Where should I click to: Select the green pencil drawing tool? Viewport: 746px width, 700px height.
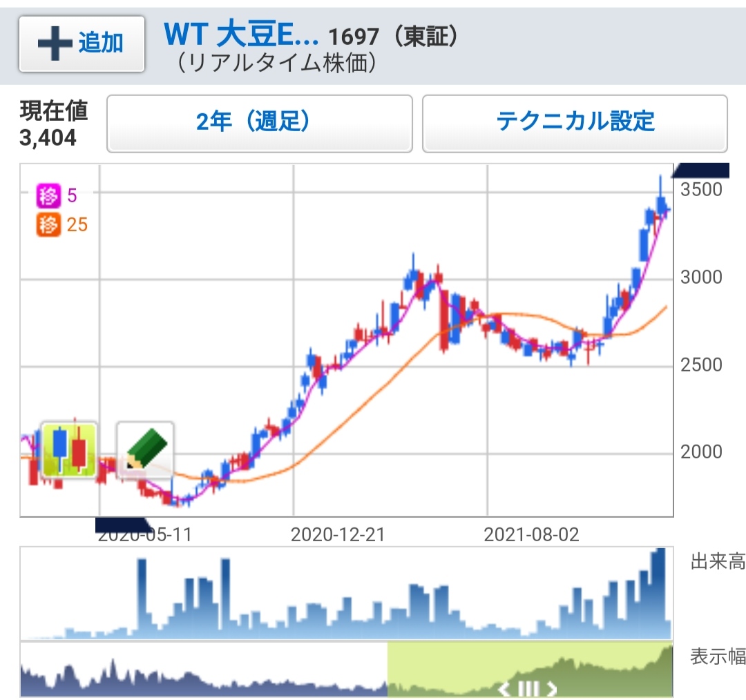(145, 449)
